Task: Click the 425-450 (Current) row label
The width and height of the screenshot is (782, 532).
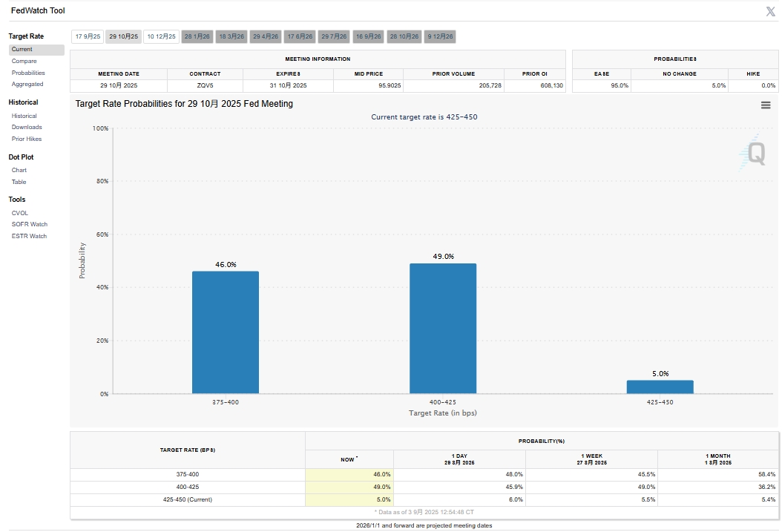Action: [x=188, y=499]
